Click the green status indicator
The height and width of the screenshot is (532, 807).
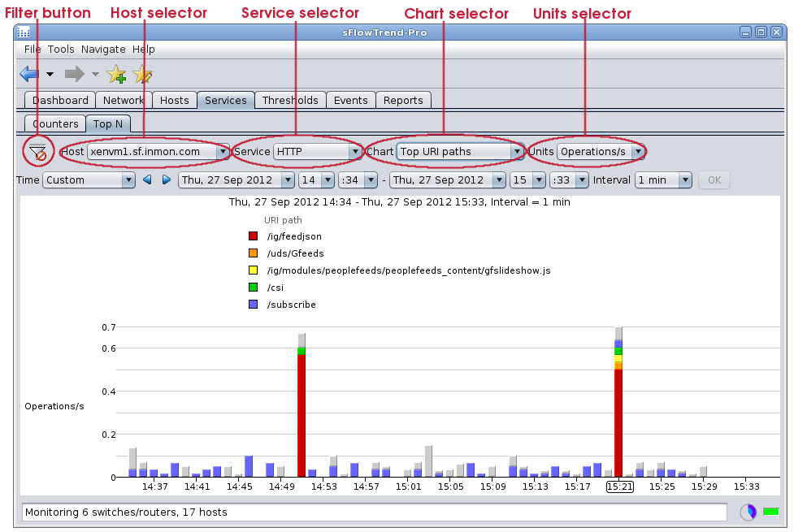(x=770, y=513)
